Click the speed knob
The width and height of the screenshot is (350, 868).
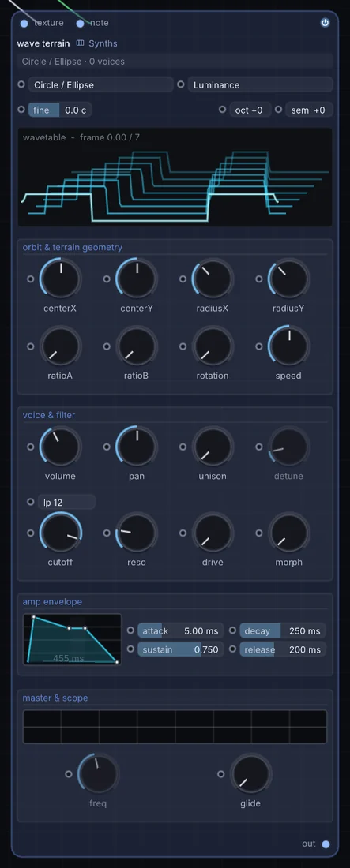point(288,346)
